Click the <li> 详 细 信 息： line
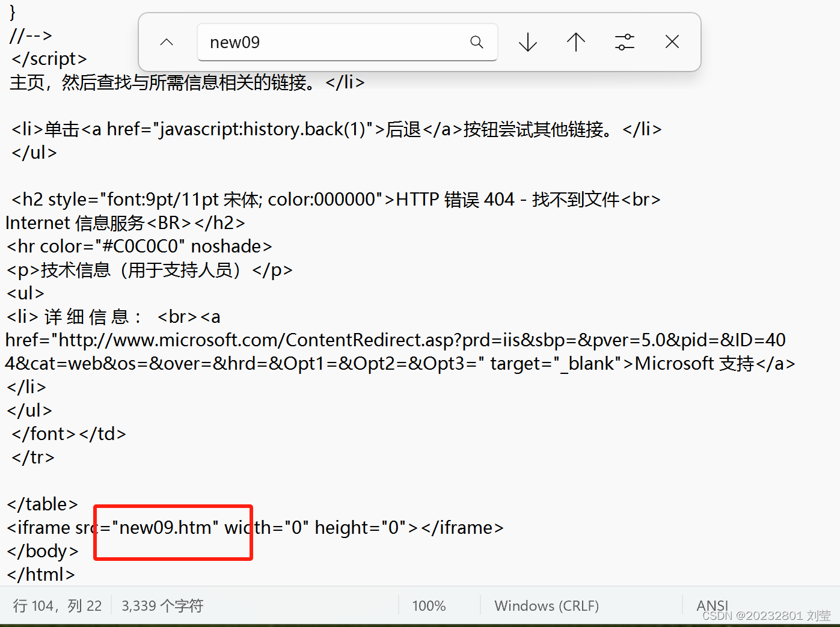 click(x=113, y=317)
